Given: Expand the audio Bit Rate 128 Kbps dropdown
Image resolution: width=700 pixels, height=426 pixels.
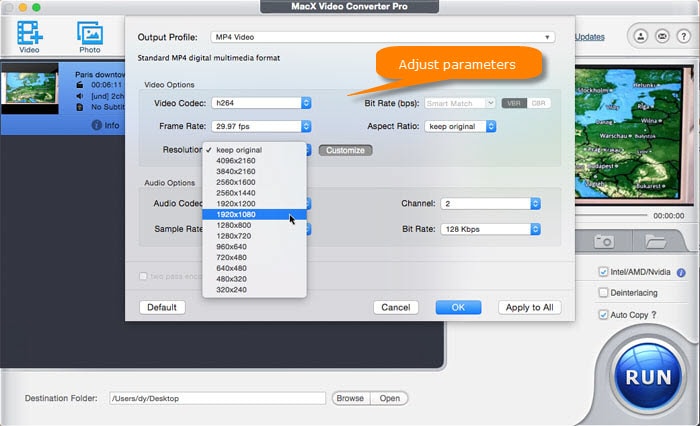Looking at the screenshot, I should tap(491, 229).
